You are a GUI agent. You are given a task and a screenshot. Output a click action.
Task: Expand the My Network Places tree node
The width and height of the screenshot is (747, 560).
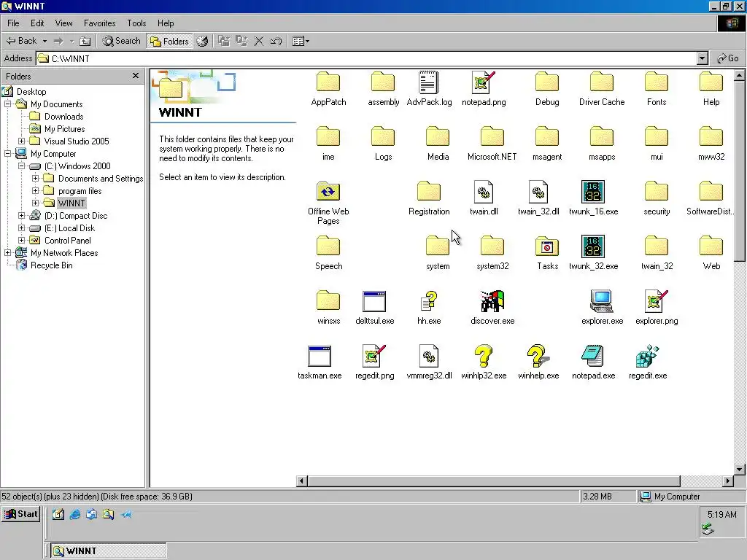pos(7,252)
